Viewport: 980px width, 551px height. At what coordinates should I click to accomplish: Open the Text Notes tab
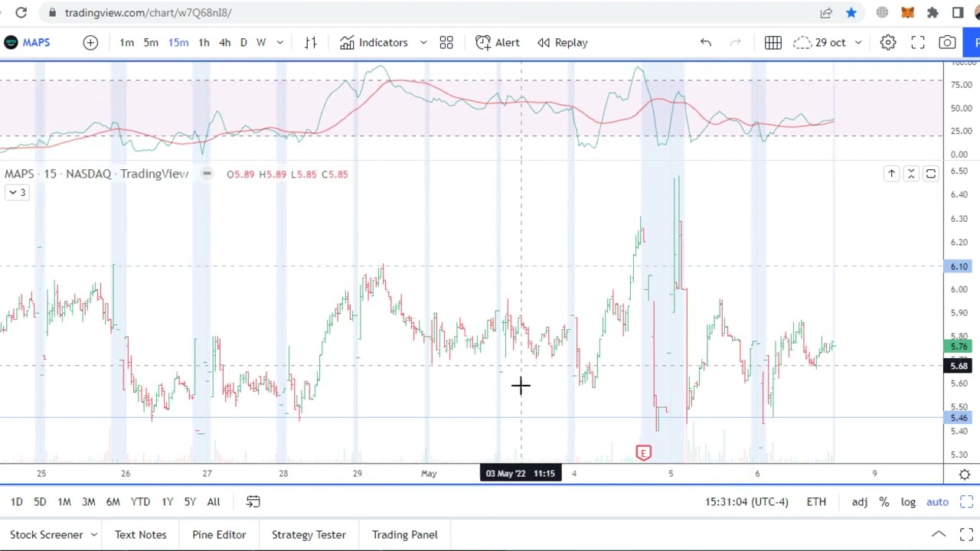(x=141, y=535)
